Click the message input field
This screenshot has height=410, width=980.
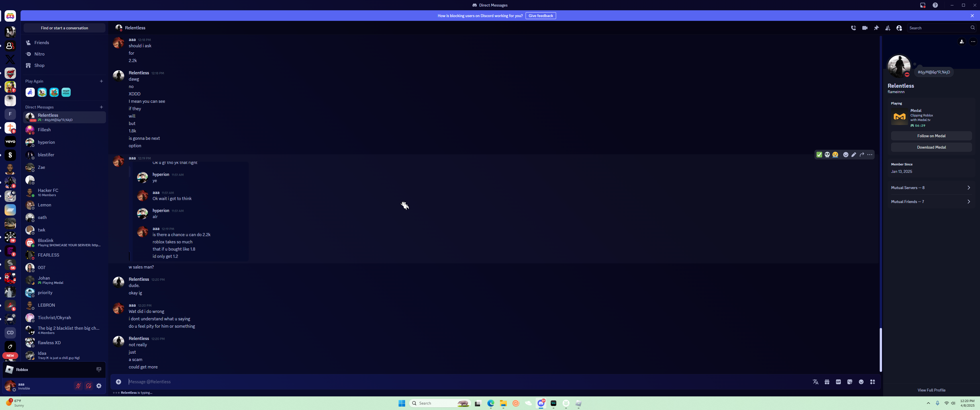point(456,382)
